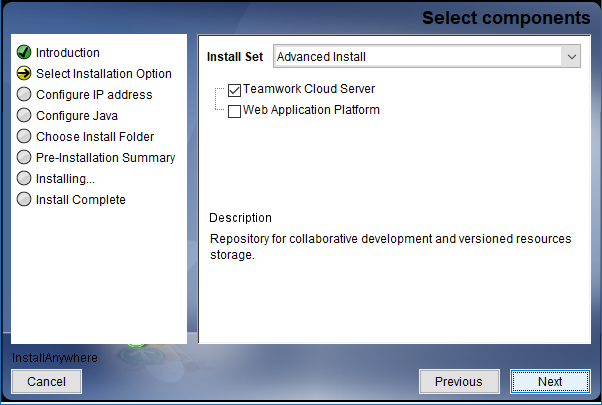The height and width of the screenshot is (405, 602).
Task: Cancel the installation
Action: coord(46,381)
